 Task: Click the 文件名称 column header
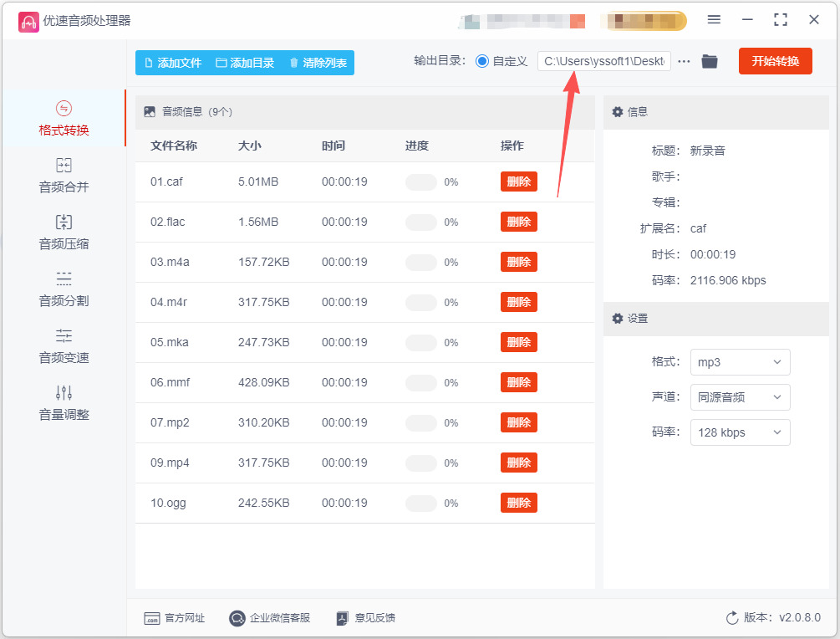(x=174, y=146)
